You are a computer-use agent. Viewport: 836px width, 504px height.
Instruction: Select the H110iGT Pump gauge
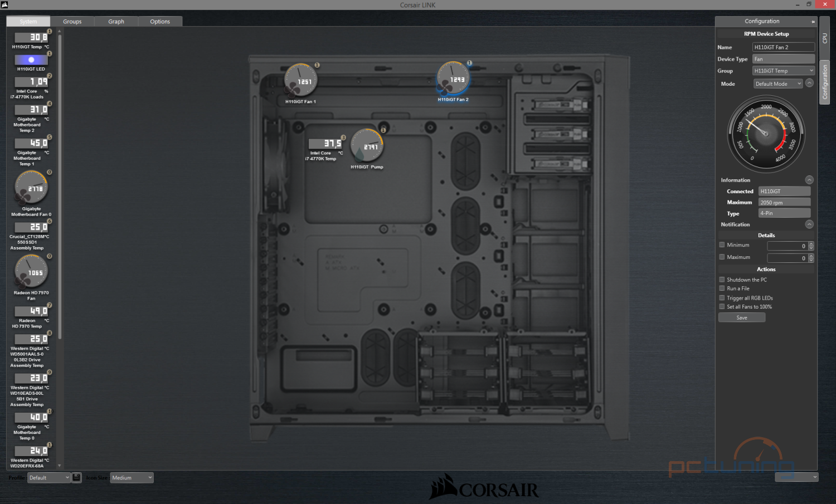367,145
